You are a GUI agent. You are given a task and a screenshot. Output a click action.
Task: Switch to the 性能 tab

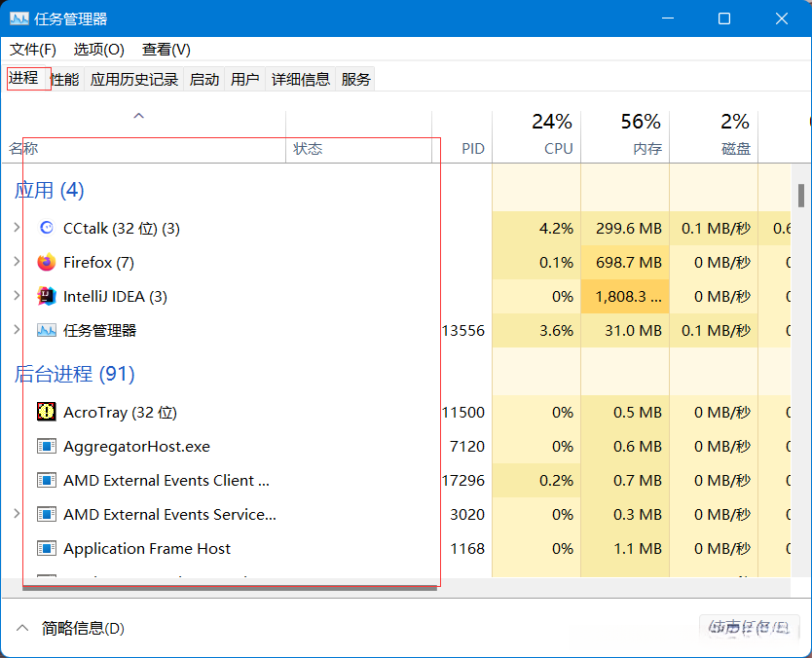tap(65, 79)
